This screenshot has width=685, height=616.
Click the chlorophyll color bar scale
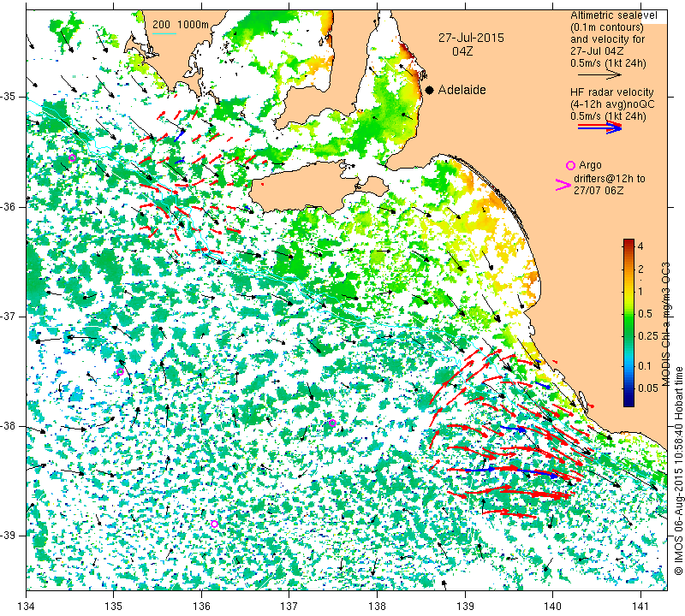coord(628,323)
